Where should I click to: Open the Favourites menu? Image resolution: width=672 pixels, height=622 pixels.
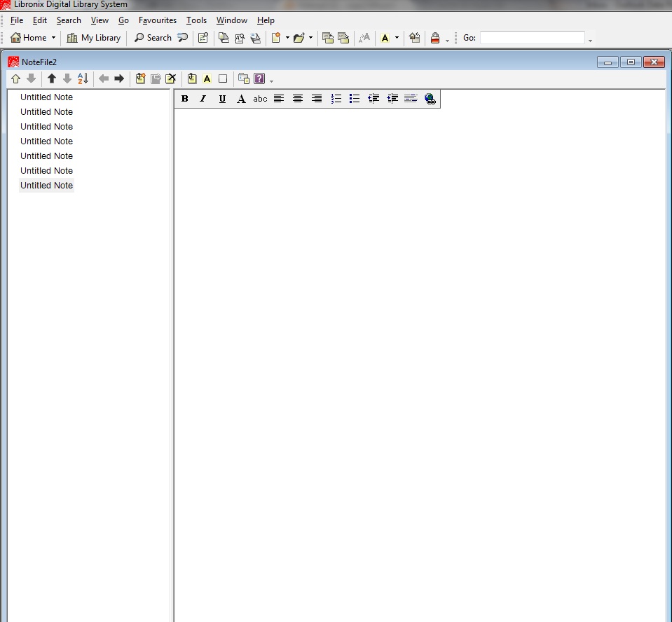[157, 20]
